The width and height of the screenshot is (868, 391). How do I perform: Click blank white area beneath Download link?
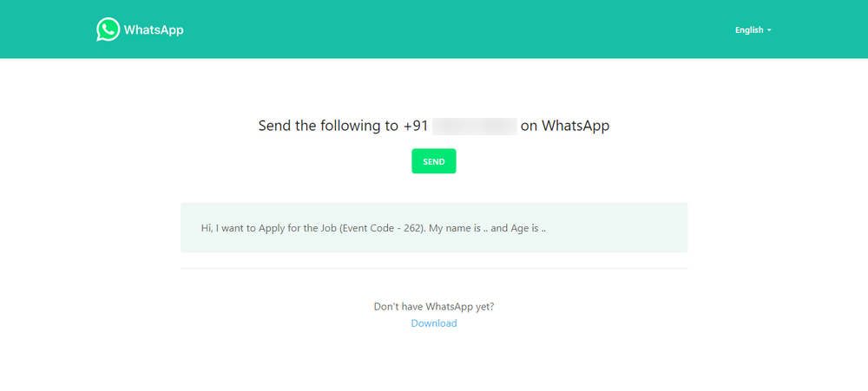click(x=434, y=360)
